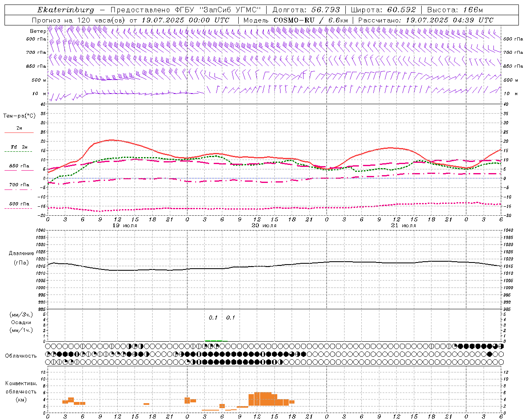This screenshot has height=420, width=525.
Task: Click the Долгота: 56.793 value
Action: (x=306, y=10)
